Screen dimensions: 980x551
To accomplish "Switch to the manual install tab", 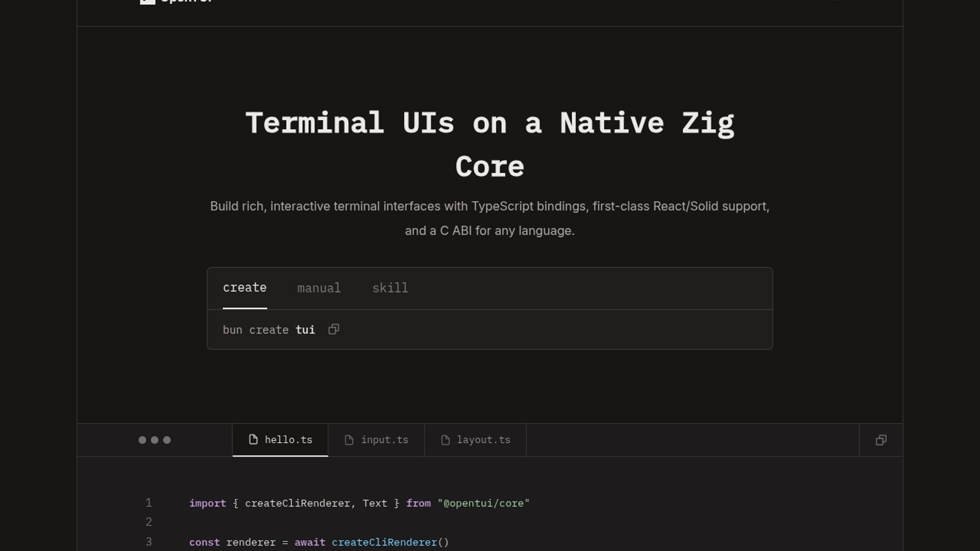I will coord(319,289).
